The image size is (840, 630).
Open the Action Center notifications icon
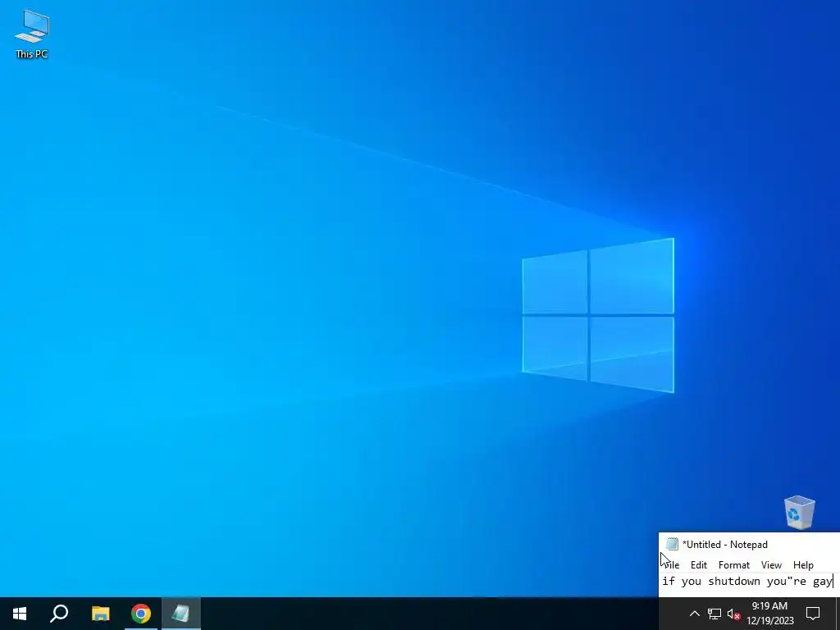(813, 614)
